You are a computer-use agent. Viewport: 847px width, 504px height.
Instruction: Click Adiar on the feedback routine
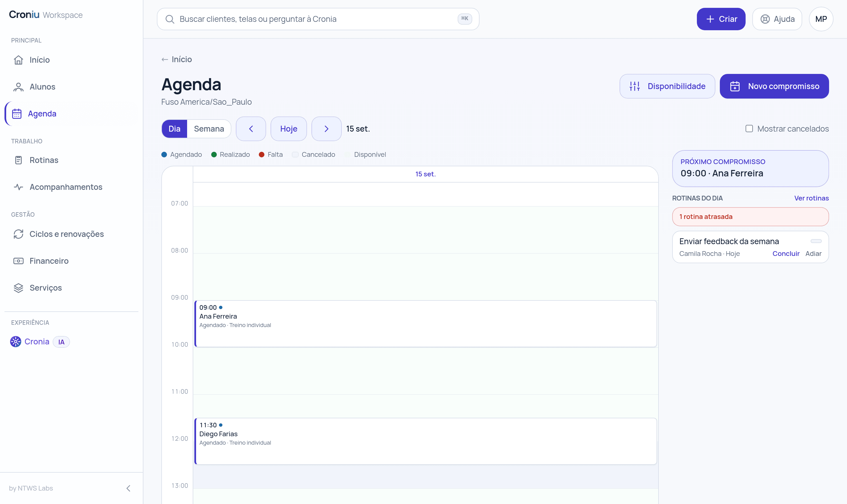pyautogui.click(x=813, y=253)
